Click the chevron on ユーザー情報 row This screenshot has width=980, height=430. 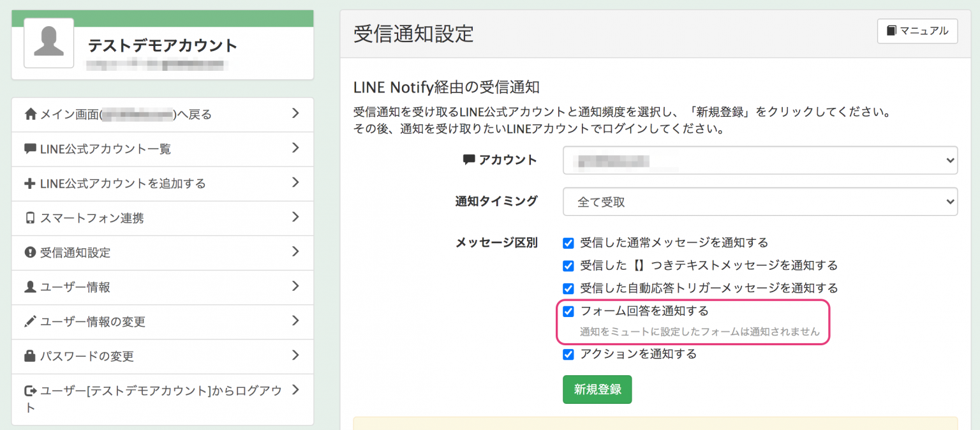point(295,286)
